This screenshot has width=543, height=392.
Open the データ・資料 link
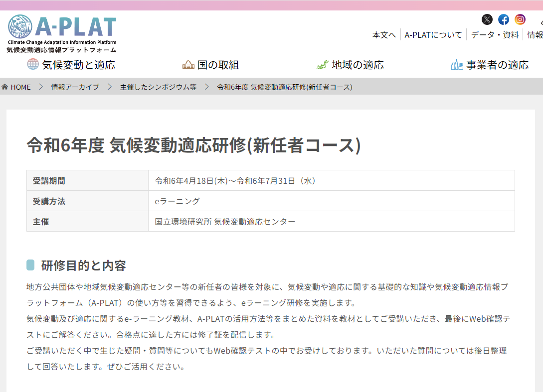pos(495,35)
